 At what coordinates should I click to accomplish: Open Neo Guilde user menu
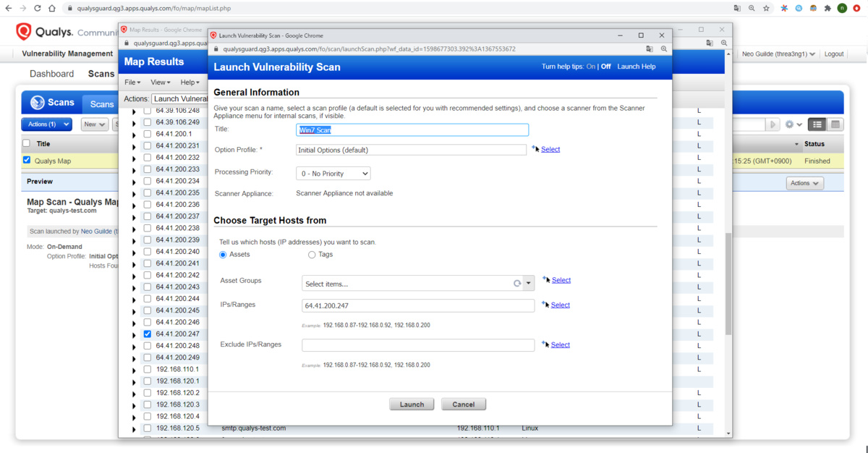[779, 54]
